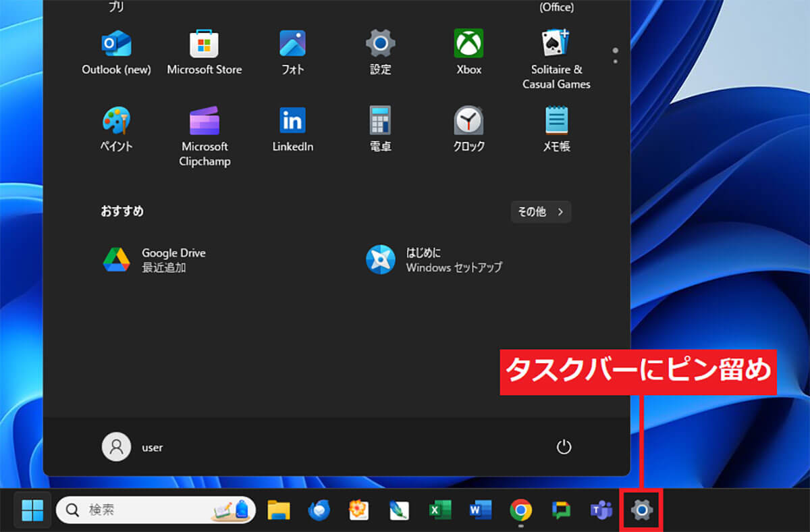
Task: Open Thunderbird from the taskbar
Action: (319, 510)
